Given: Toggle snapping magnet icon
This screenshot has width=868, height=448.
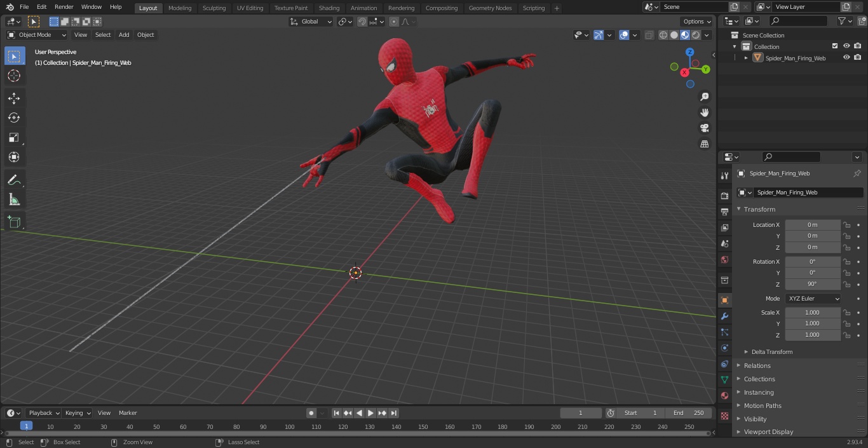Looking at the screenshot, I should [x=362, y=22].
